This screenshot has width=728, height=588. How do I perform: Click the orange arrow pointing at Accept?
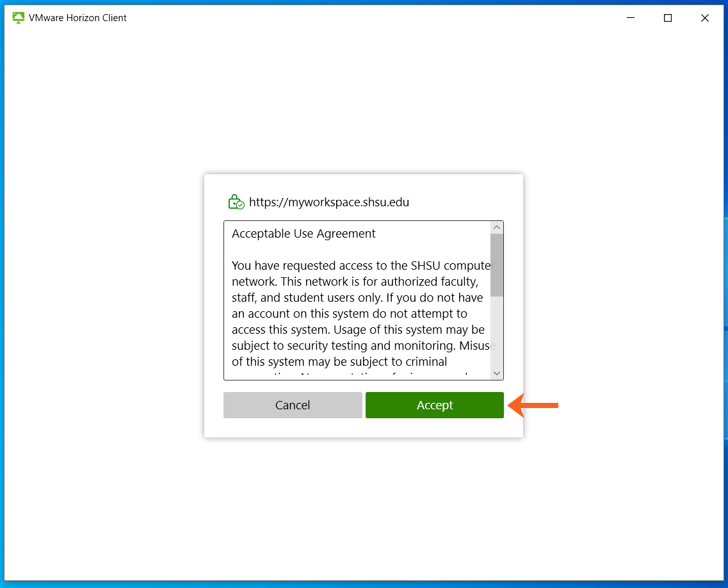coord(533,405)
